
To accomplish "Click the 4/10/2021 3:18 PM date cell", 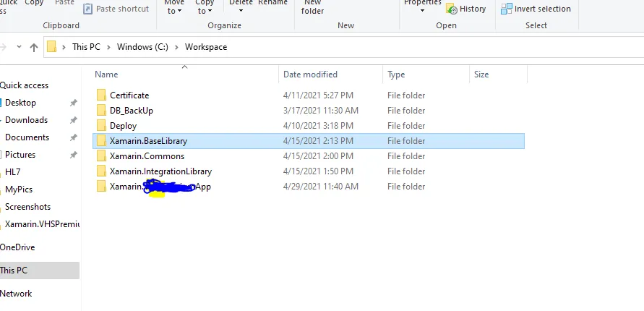I will [x=318, y=126].
